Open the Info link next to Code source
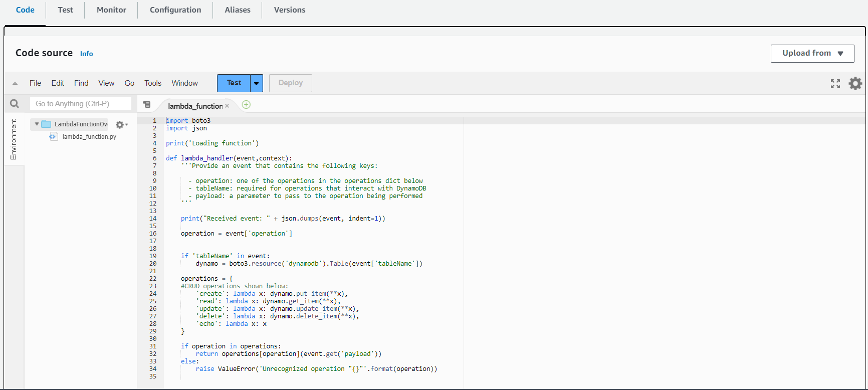 click(x=87, y=54)
